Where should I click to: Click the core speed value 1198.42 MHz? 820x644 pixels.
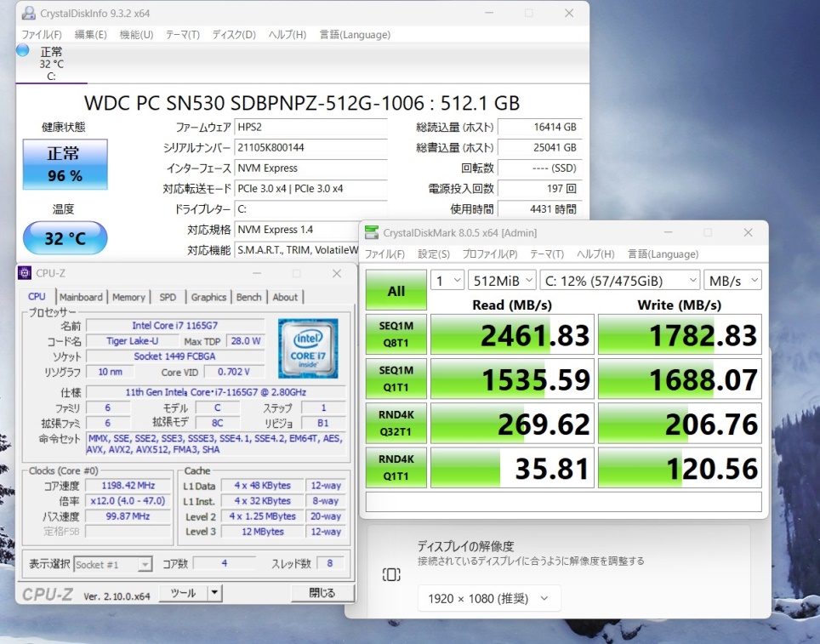point(128,486)
